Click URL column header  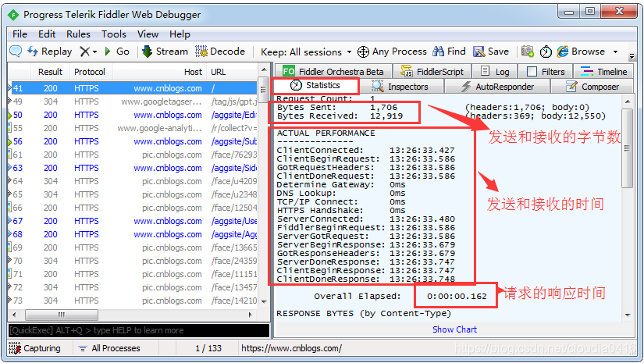click(x=232, y=72)
